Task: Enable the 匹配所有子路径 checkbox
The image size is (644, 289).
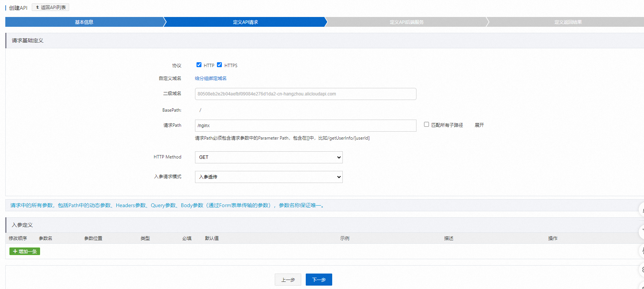Action: click(x=426, y=125)
